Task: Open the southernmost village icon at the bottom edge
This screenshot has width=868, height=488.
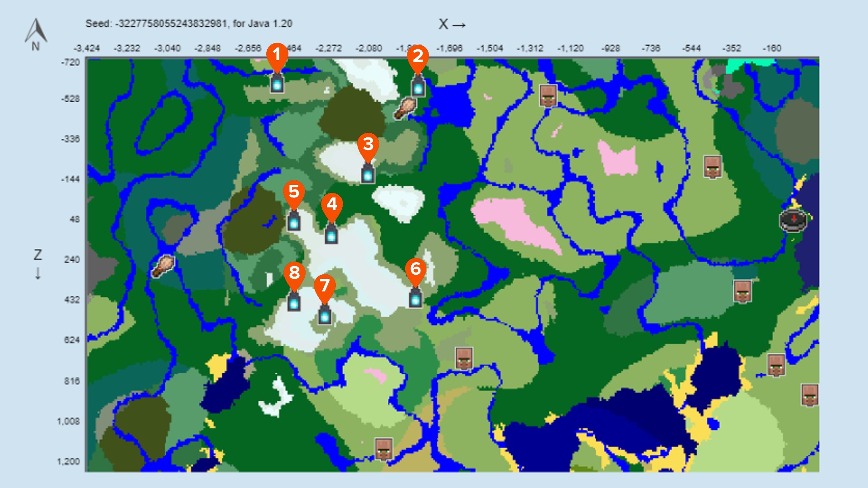Action: pos(384,449)
